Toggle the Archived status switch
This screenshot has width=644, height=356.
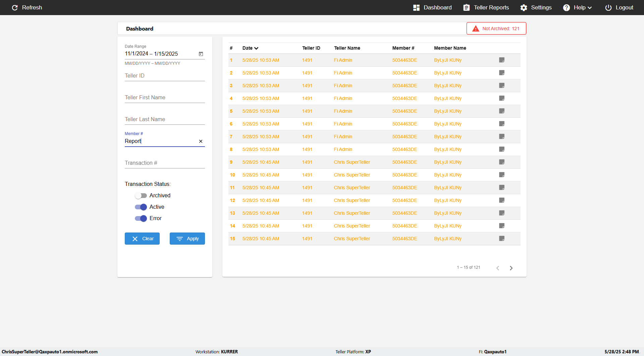[x=141, y=196]
